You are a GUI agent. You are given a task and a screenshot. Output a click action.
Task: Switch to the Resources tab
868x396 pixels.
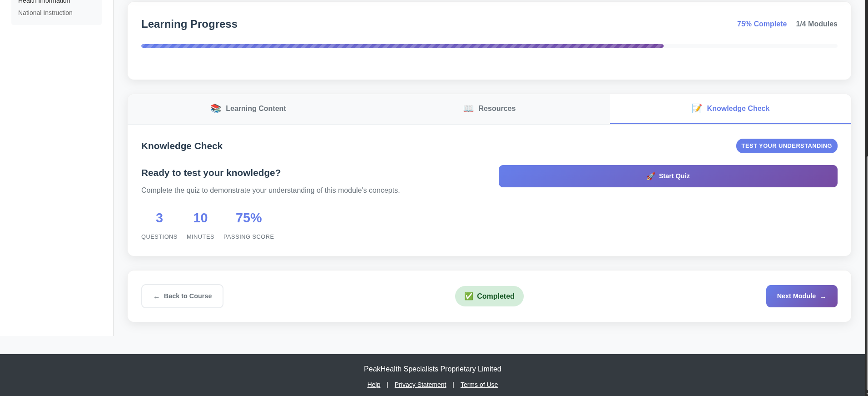point(489,109)
